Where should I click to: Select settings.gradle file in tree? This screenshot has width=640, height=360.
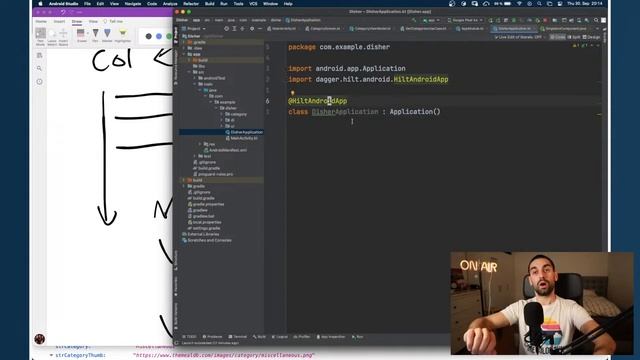point(204,228)
